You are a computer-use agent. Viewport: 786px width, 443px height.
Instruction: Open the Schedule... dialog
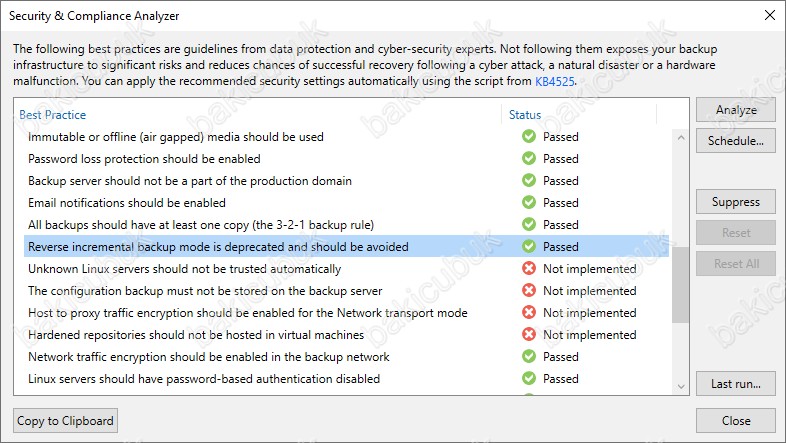coord(735,141)
